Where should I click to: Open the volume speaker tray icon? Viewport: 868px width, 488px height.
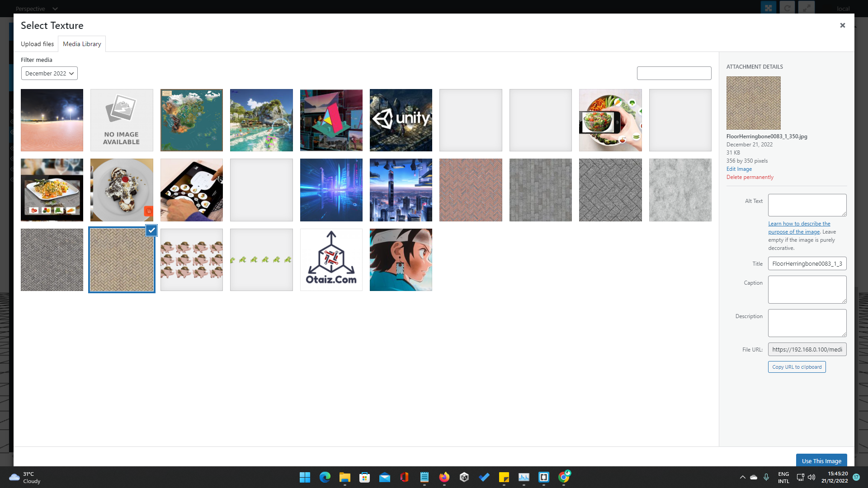(x=811, y=477)
